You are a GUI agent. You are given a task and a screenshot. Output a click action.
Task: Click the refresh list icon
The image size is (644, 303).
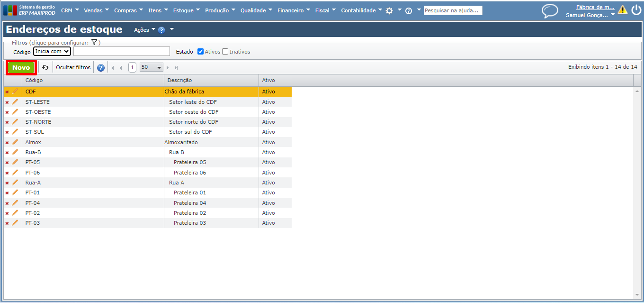[x=45, y=67]
